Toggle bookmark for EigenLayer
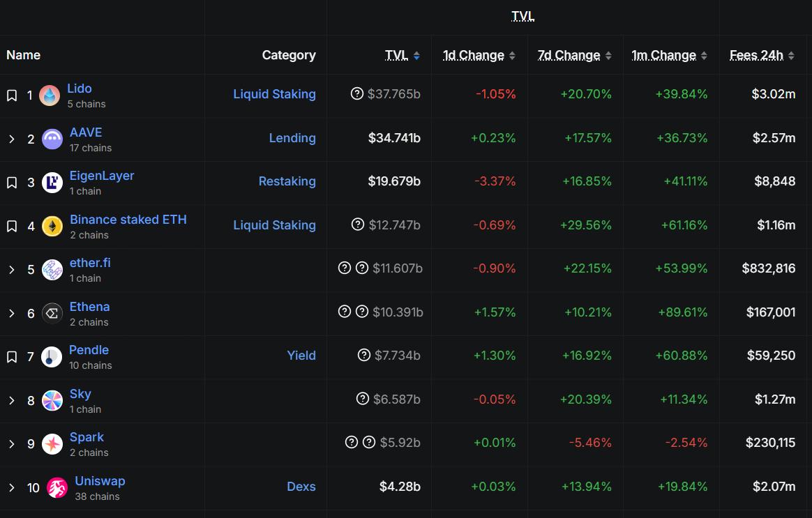The width and height of the screenshot is (812, 518). (x=12, y=183)
